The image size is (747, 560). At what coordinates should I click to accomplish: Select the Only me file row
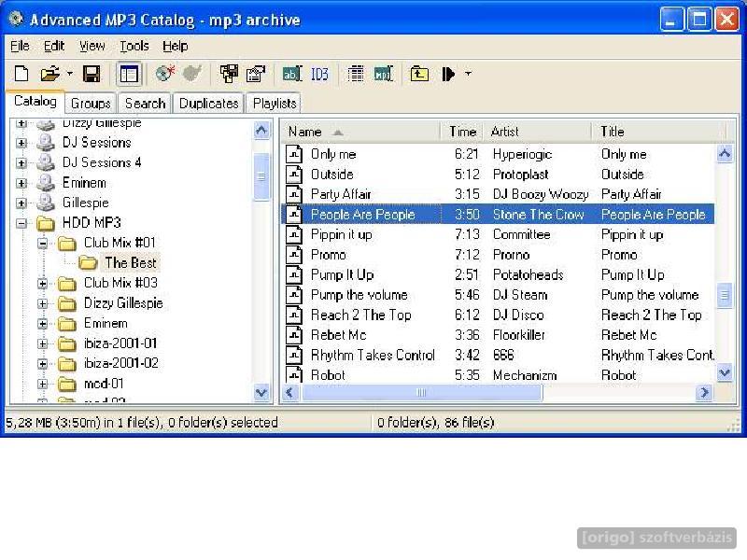coord(498,154)
